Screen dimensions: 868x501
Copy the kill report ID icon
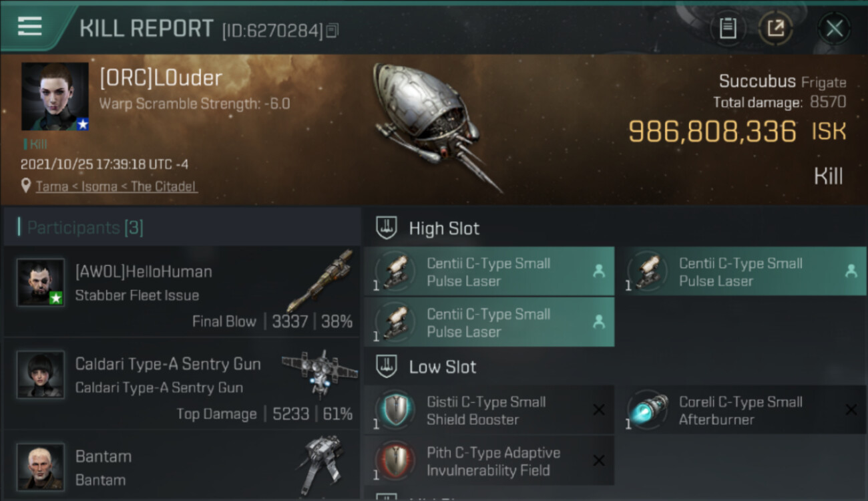(x=333, y=30)
